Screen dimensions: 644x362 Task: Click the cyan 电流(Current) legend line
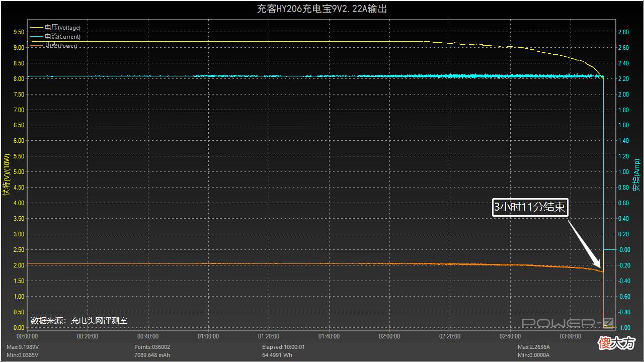37,36
